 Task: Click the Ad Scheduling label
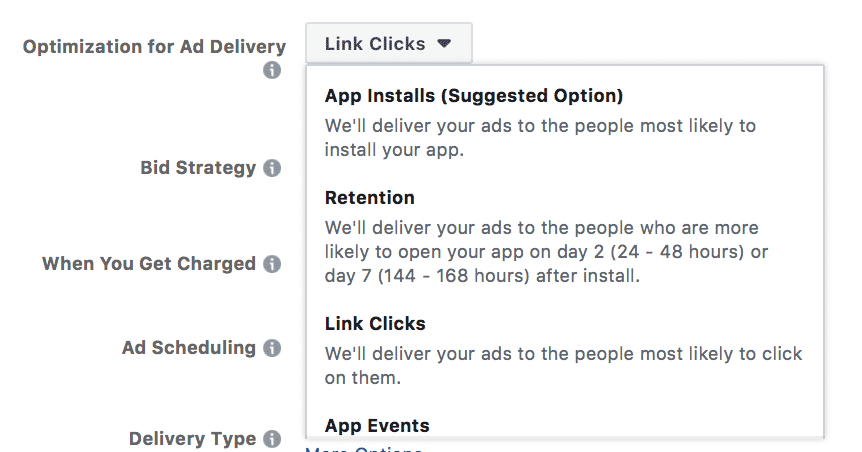(x=189, y=348)
